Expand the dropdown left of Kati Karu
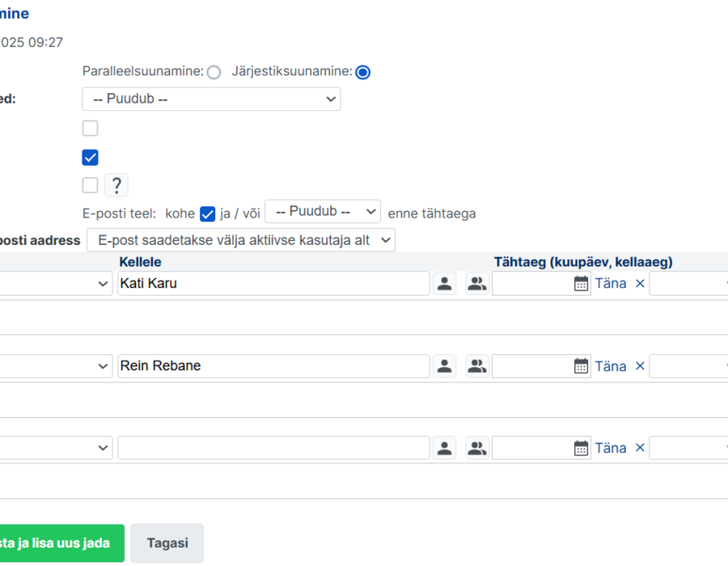The height and width of the screenshot is (566, 728). click(x=56, y=284)
